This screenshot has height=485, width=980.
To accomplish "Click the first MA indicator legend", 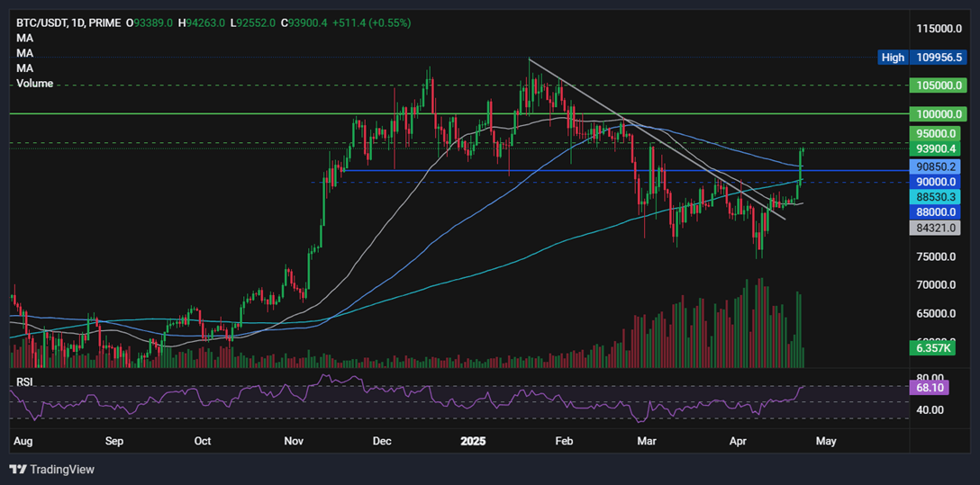I will click(25, 38).
